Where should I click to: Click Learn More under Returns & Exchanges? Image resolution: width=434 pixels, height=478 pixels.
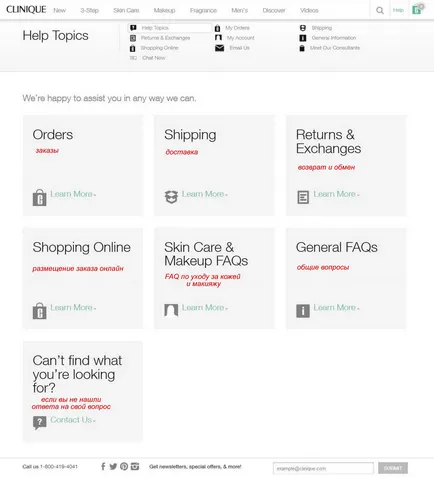tap(336, 194)
